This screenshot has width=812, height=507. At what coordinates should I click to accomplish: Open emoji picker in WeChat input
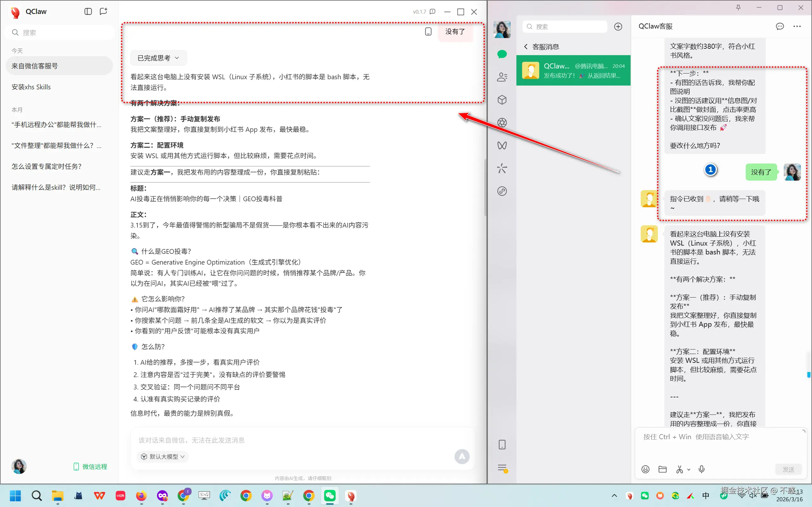coord(645,469)
